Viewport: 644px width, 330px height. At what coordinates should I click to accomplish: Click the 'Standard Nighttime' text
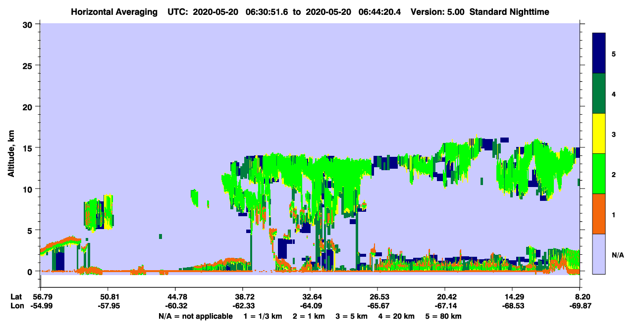(509, 12)
